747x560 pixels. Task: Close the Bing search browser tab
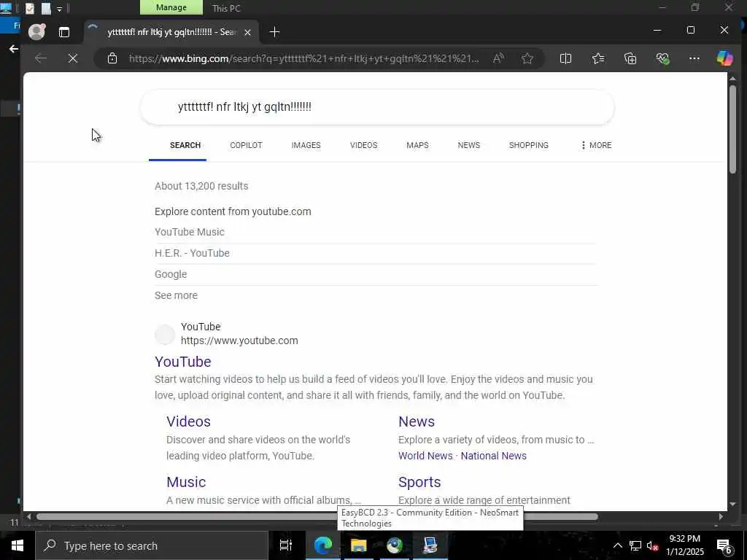tap(247, 32)
